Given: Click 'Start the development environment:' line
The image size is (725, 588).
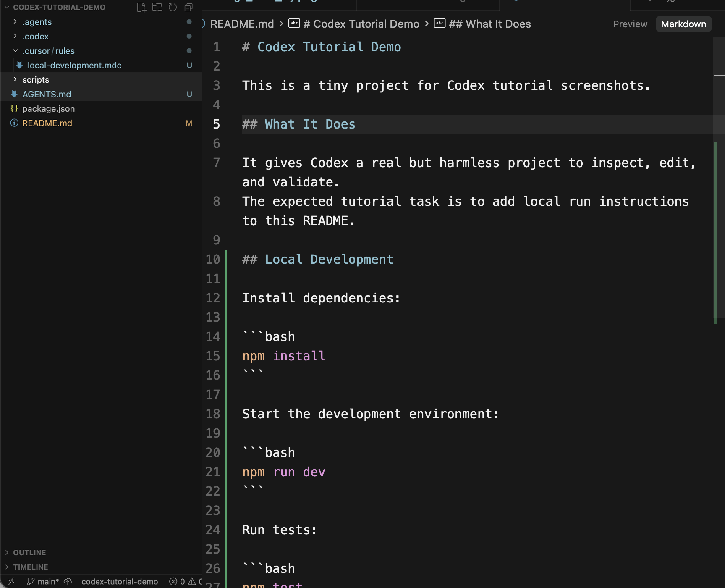Looking at the screenshot, I should point(371,414).
